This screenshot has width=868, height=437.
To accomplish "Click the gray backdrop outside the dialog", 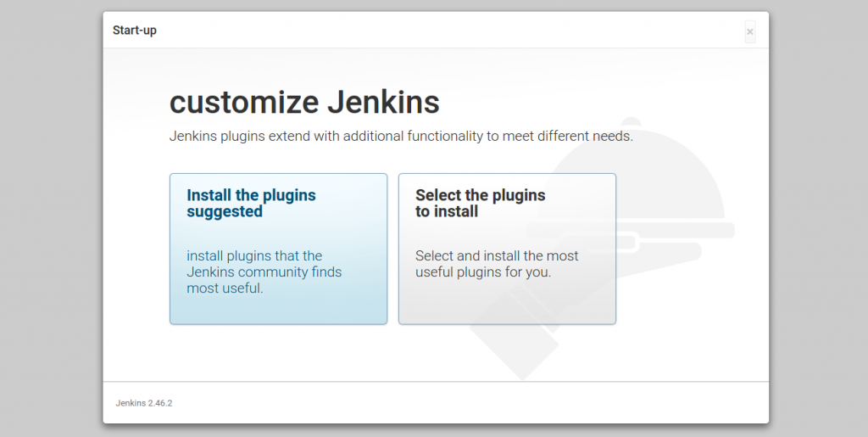I will click(x=51, y=221).
